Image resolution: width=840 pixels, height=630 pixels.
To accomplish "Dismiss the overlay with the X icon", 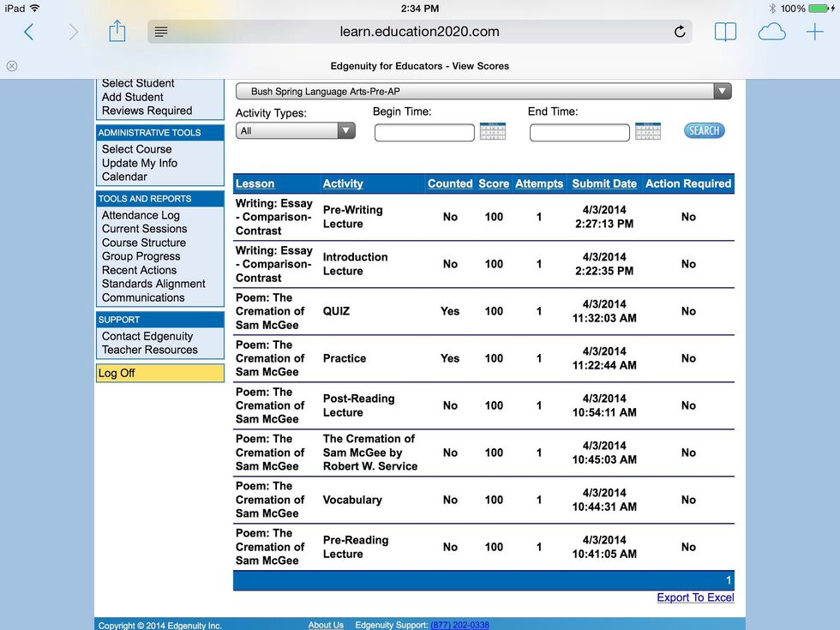I will click(11, 66).
